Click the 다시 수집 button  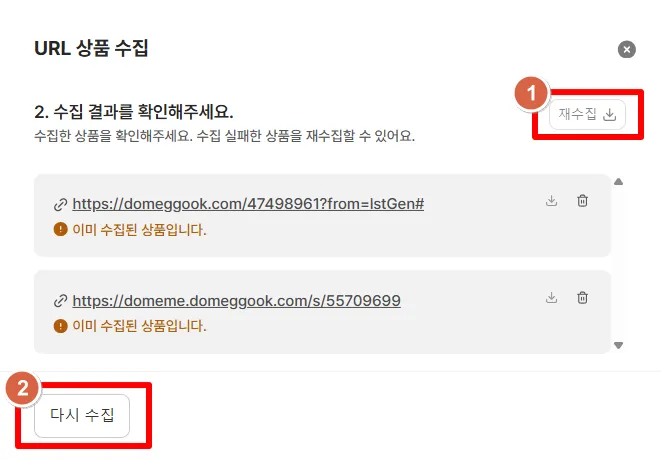pyautogui.click(x=82, y=415)
